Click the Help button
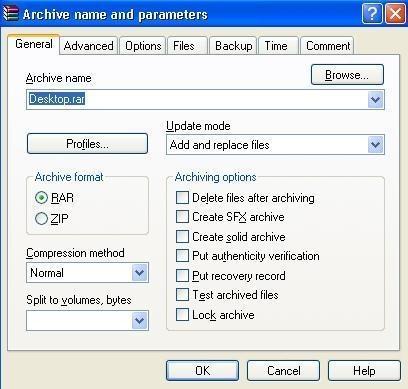408x389 pixels. coord(364,370)
